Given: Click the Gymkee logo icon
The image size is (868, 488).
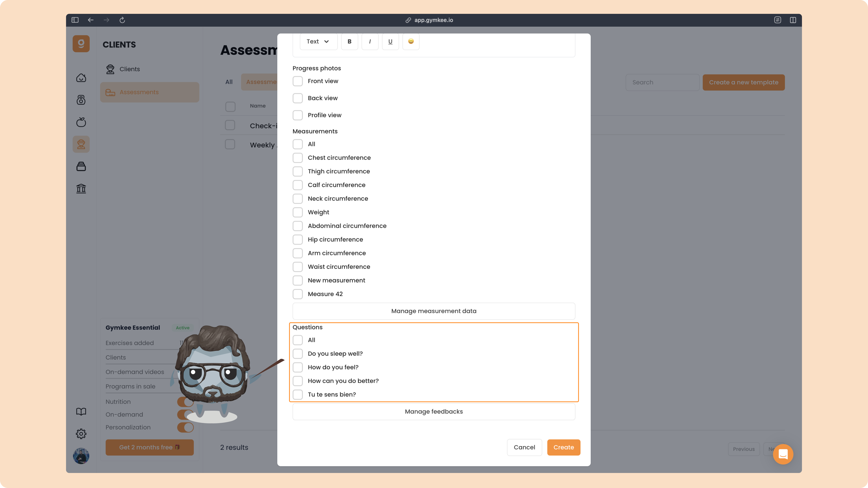Looking at the screenshot, I should point(81,44).
